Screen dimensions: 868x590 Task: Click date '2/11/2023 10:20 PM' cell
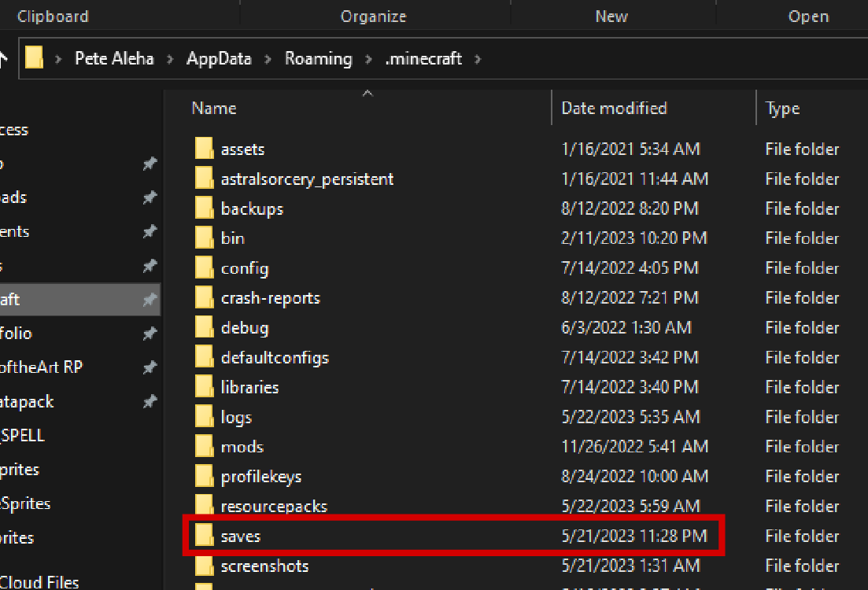(x=634, y=238)
